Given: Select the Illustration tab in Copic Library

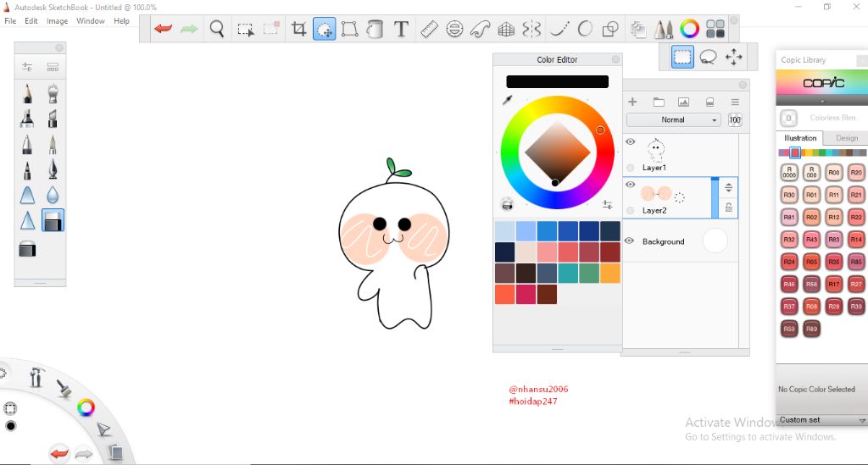Looking at the screenshot, I should click(x=800, y=138).
